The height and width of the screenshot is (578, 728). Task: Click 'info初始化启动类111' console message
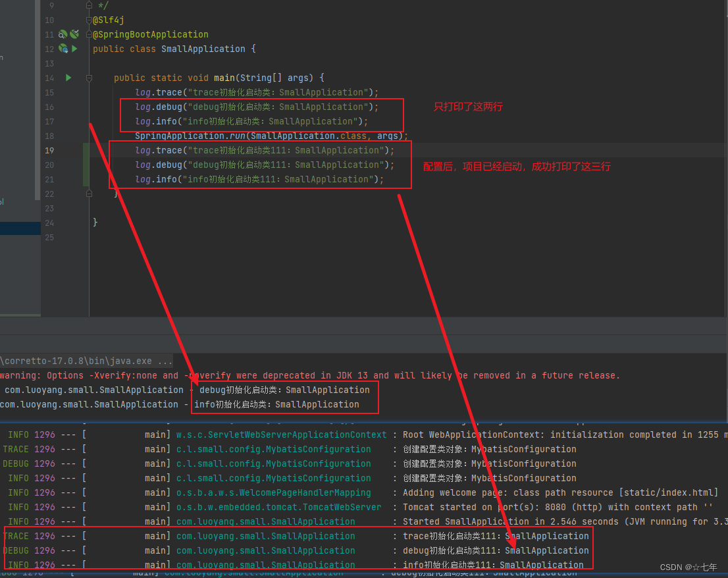click(x=493, y=565)
